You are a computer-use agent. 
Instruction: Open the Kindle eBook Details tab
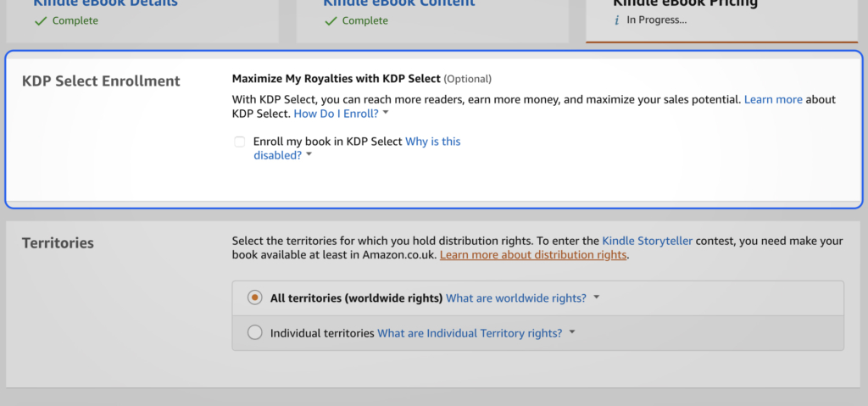106,4
